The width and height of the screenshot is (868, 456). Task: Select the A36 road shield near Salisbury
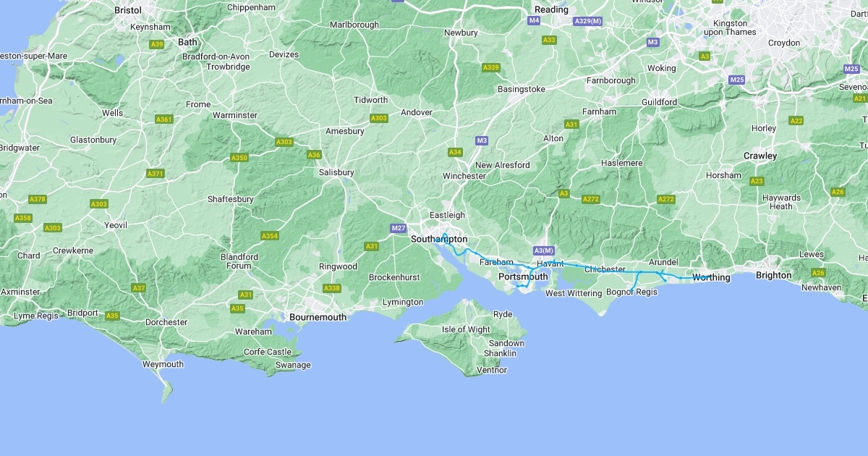coord(314,155)
